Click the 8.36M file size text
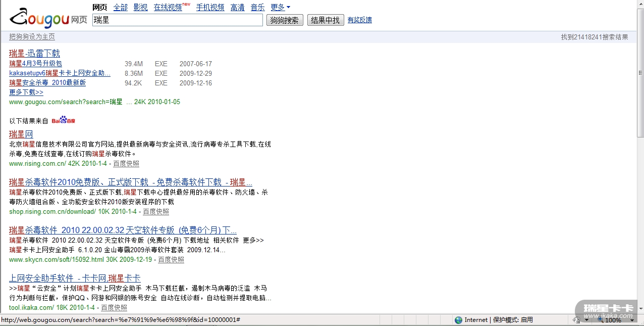The image size is (644, 326). coord(134,74)
